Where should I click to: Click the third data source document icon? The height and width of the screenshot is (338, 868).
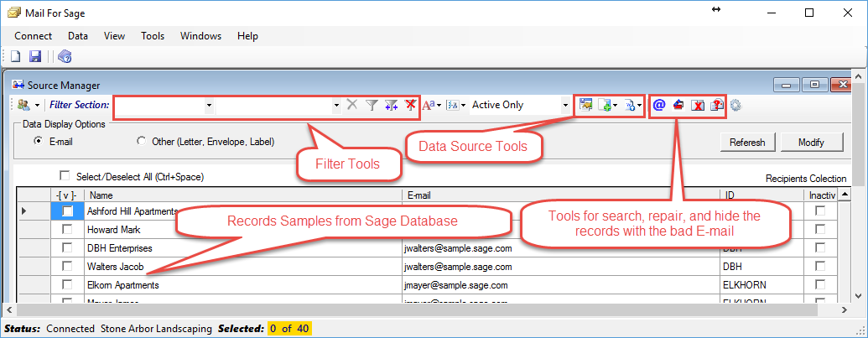tap(630, 105)
